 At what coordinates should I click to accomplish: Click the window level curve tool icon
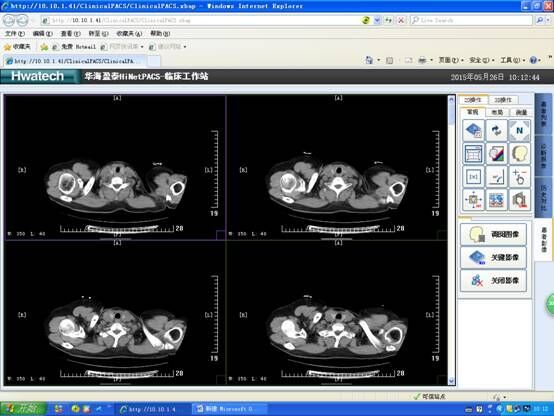point(496,176)
